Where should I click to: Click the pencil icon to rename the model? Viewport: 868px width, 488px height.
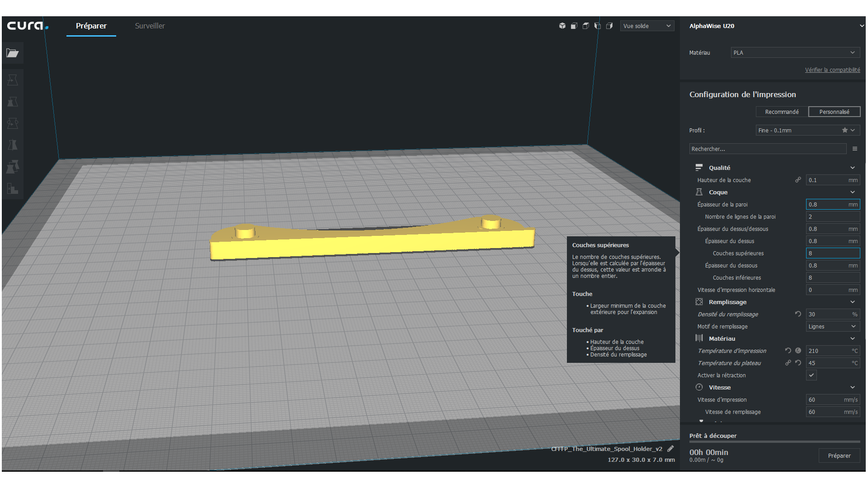click(x=670, y=449)
